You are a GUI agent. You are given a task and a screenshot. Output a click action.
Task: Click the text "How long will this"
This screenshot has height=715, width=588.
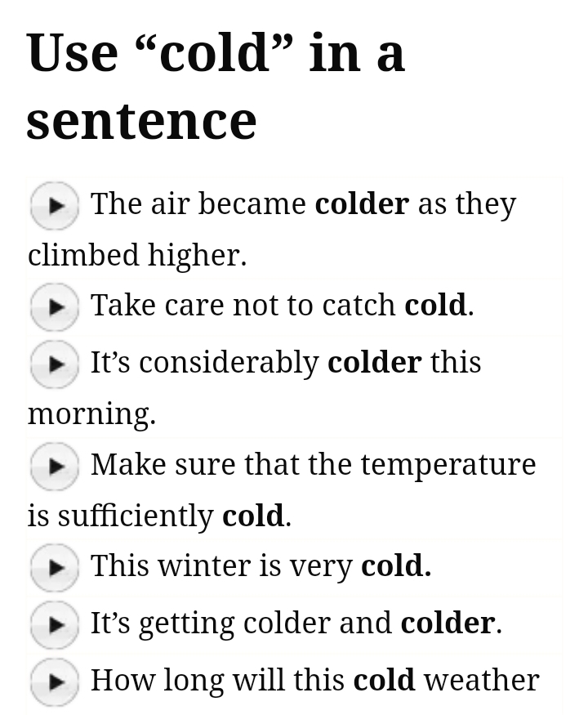point(217,680)
